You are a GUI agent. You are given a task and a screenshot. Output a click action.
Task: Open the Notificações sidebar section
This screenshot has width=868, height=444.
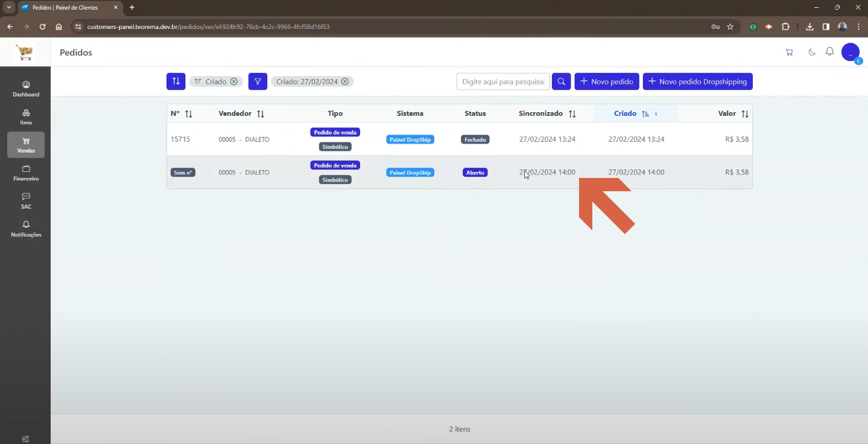pos(26,229)
